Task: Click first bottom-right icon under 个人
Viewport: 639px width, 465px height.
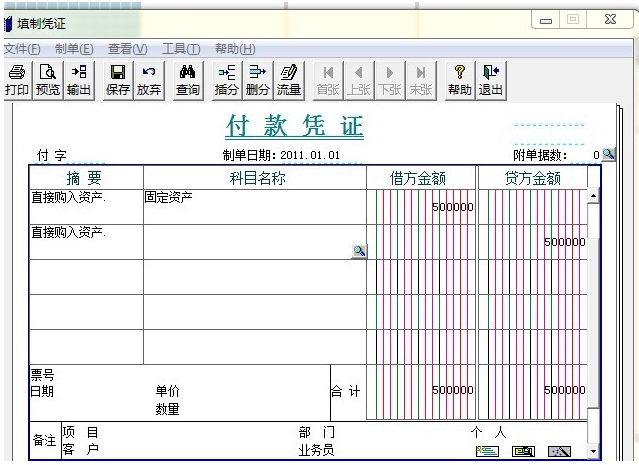Action: click(487, 451)
